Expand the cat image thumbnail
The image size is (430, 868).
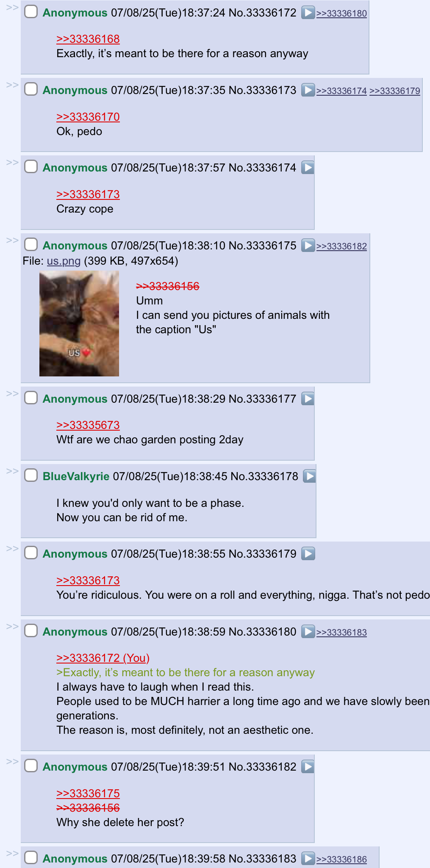click(79, 323)
